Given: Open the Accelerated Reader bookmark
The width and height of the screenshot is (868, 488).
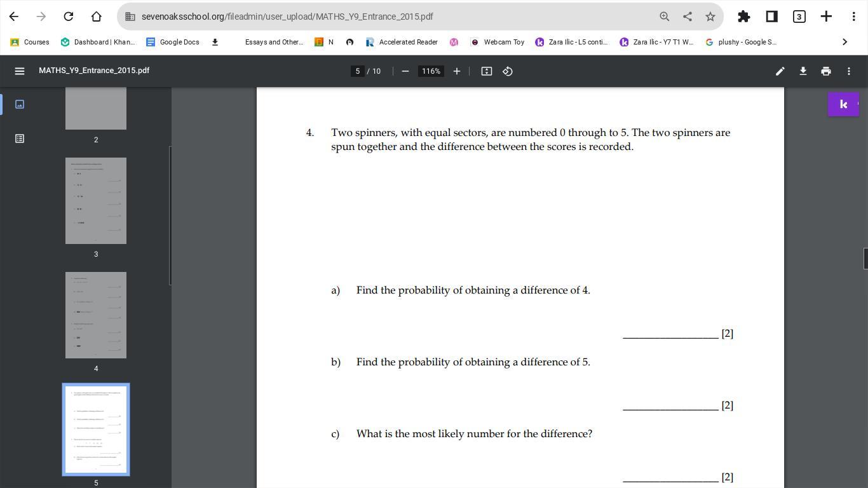Looking at the screenshot, I should tap(402, 42).
